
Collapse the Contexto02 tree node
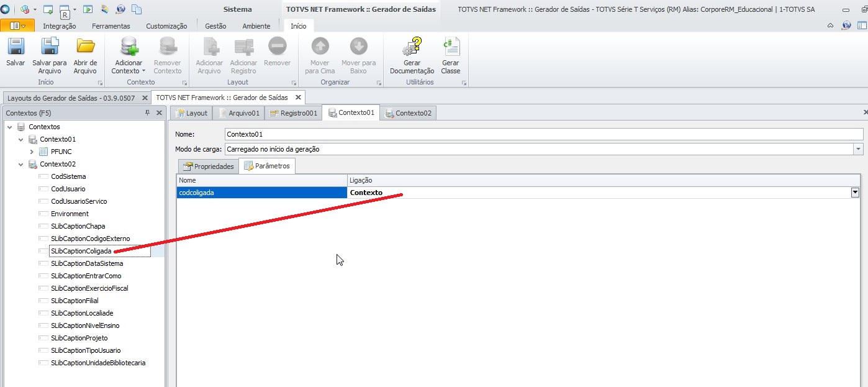click(21, 164)
